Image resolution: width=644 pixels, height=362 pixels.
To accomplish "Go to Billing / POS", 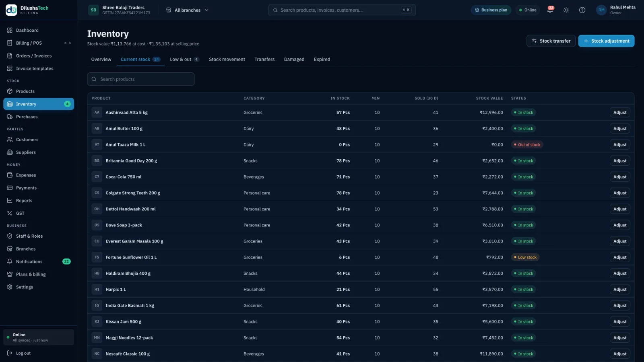I will pos(39,43).
